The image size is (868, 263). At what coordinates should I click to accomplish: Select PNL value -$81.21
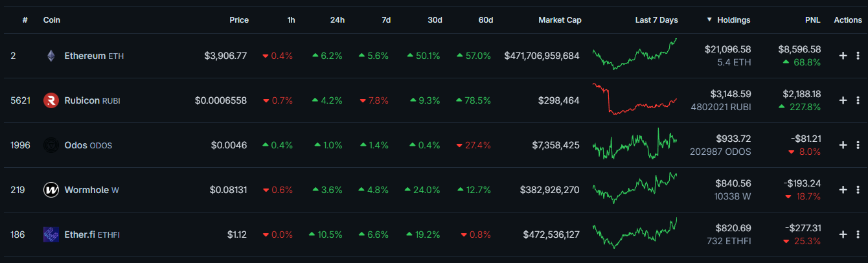[806, 139]
